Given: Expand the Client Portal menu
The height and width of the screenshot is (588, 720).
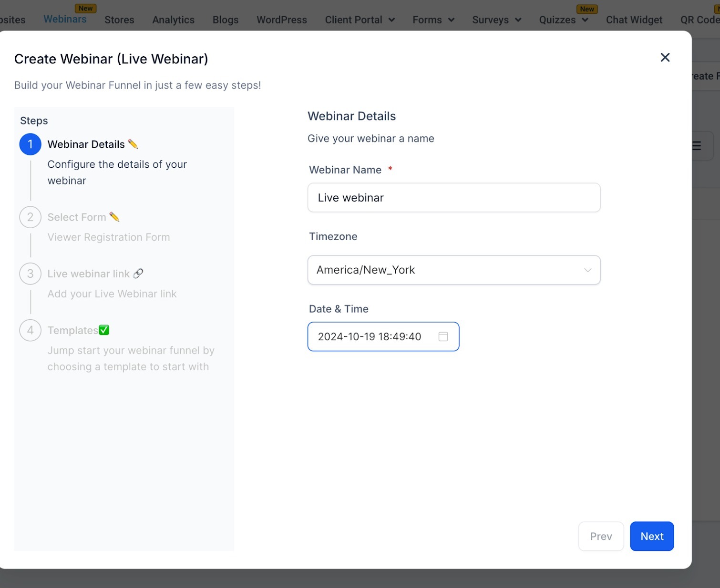Looking at the screenshot, I should 360,20.
